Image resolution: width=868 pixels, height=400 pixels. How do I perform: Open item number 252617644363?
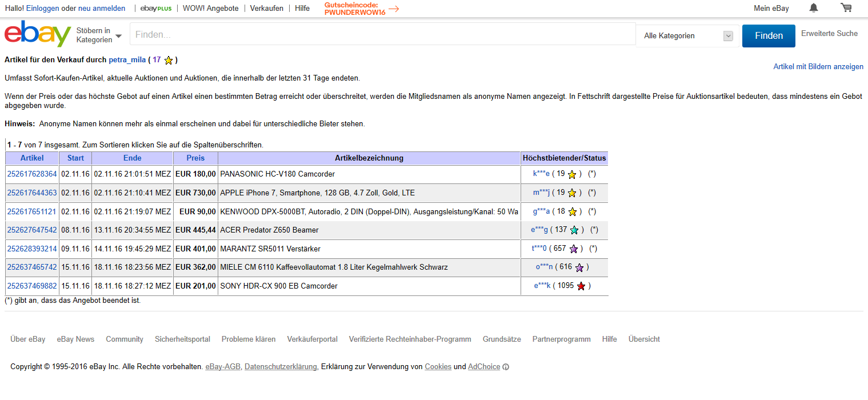(x=32, y=193)
